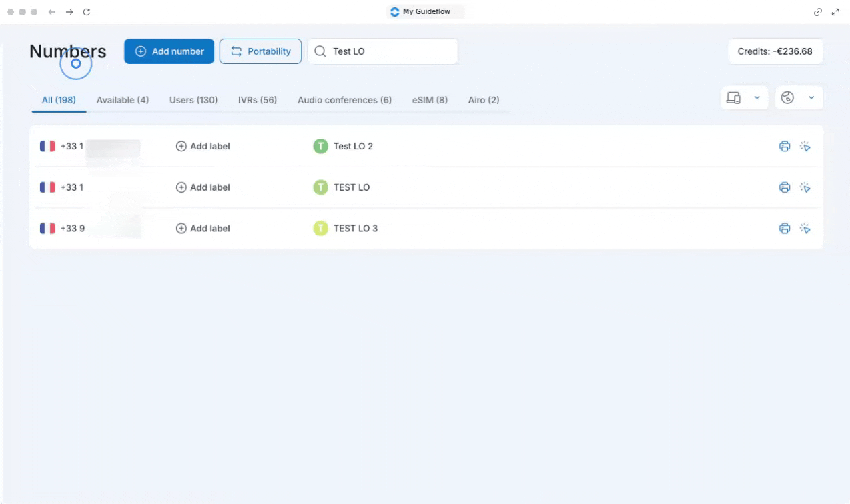The height and width of the screenshot is (504, 850).
Task: Open the devices filter dropdown
Action: [744, 98]
